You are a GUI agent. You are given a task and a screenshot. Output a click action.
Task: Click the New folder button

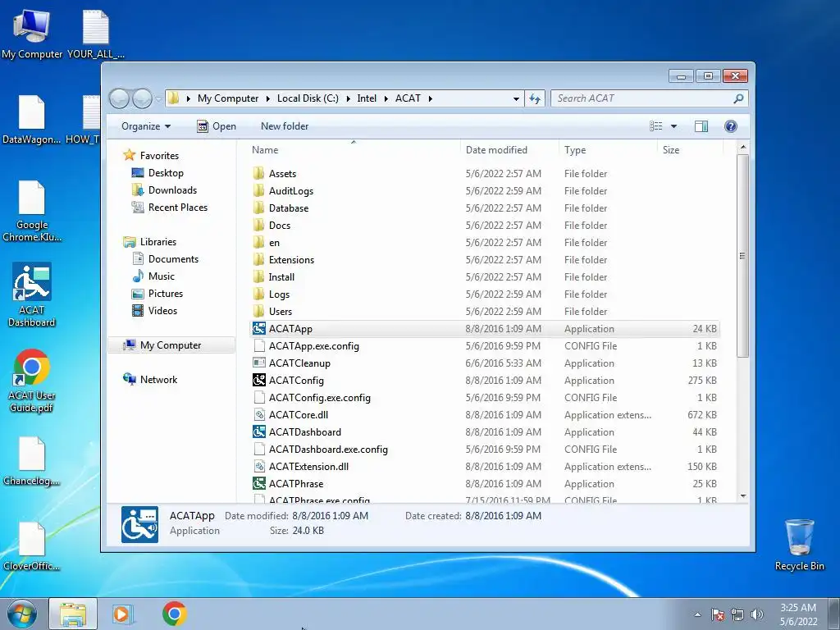coord(285,126)
